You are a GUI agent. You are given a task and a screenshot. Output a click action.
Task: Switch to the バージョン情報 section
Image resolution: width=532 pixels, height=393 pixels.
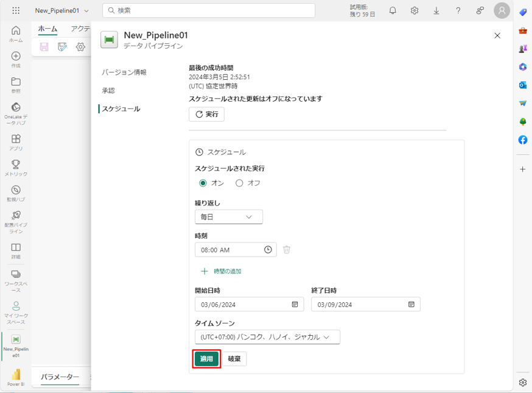pyautogui.click(x=124, y=72)
